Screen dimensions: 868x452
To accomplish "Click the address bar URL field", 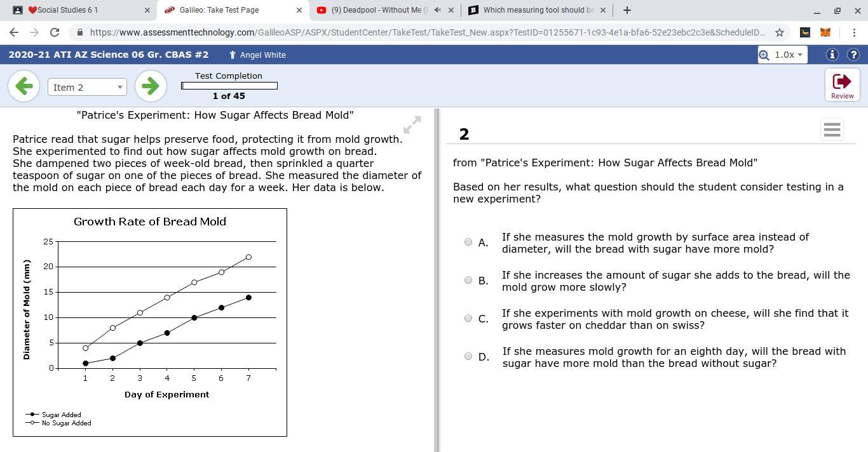I will point(427,32).
